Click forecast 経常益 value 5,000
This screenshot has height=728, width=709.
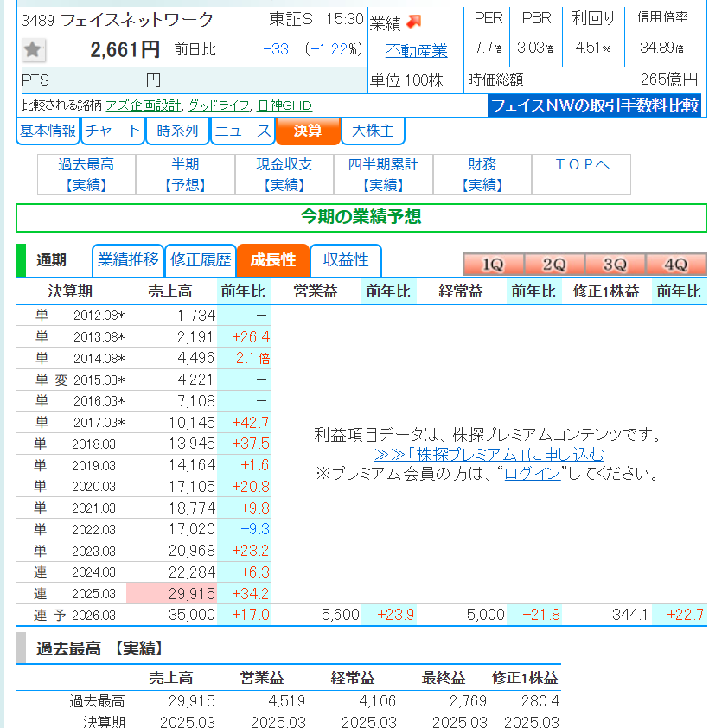point(486,615)
